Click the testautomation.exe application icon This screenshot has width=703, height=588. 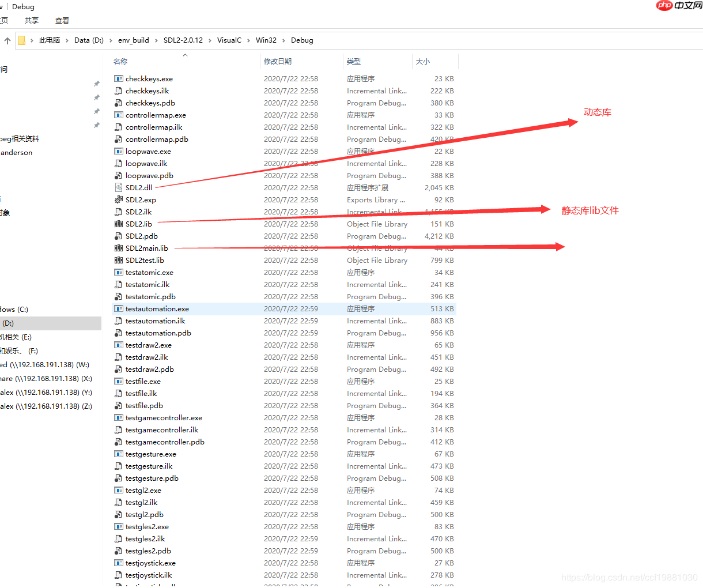tap(118, 309)
